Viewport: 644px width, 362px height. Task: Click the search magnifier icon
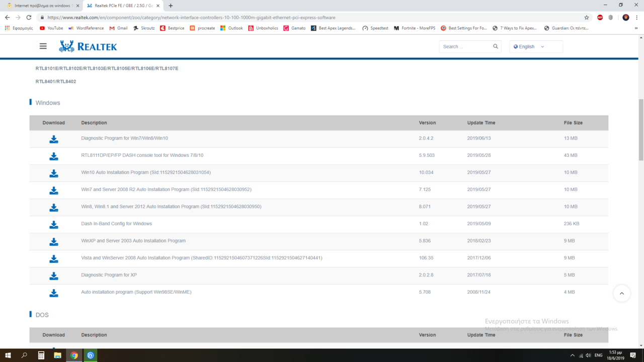point(496,46)
